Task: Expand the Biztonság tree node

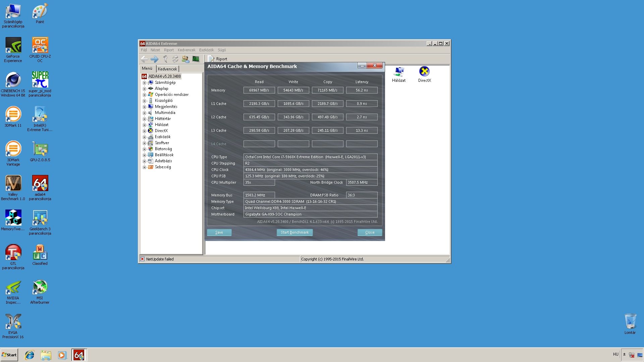Action: [144, 149]
